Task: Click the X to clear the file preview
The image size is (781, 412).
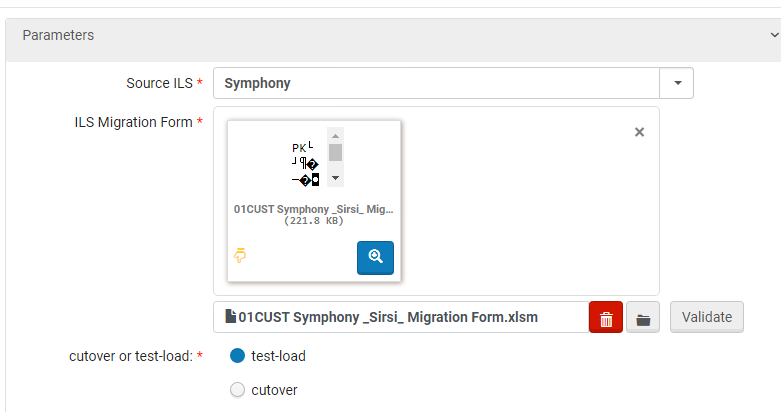Action: pyautogui.click(x=640, y=132)
